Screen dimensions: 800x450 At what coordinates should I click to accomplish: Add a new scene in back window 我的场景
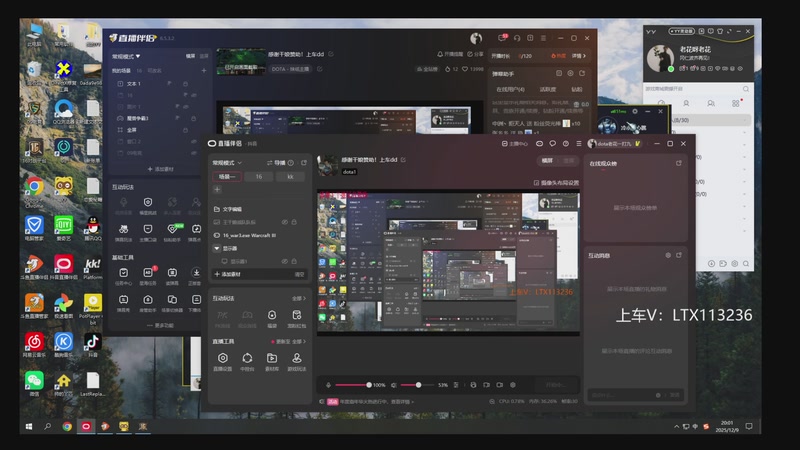pyautogui.click(x=204, y=70)
